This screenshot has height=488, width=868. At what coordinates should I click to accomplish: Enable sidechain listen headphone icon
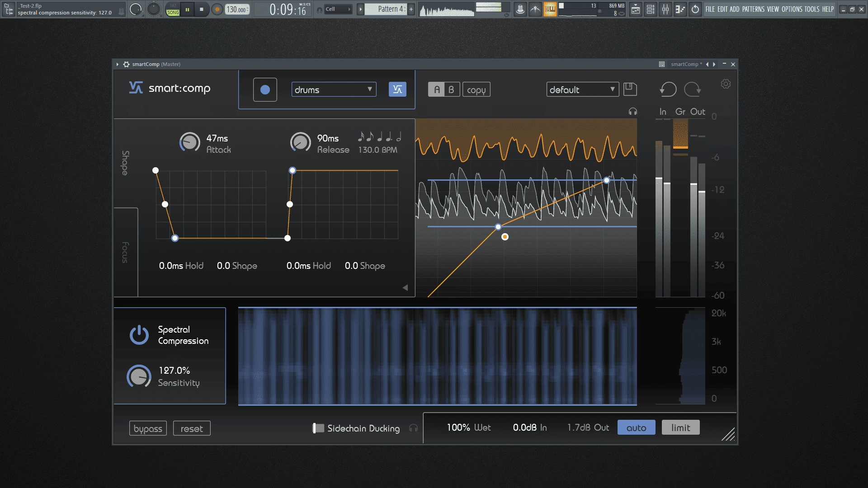pos(413,428)
